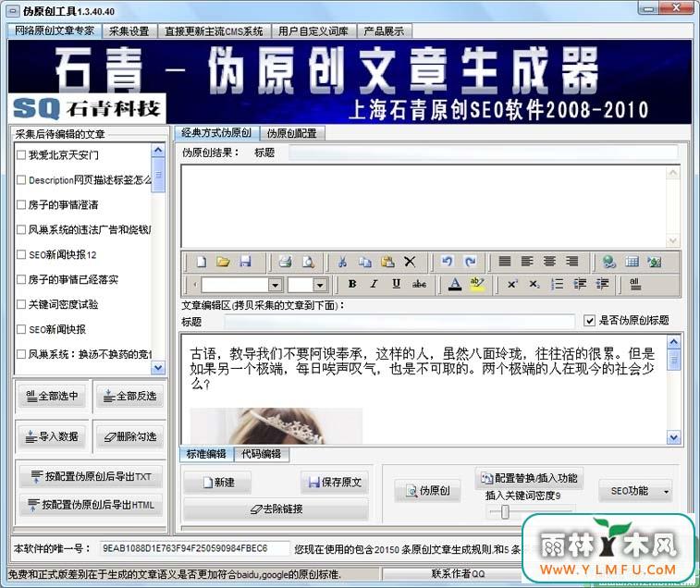700x588 pixels.
Task: Toggle Bold formatting
Action: [x=352, y=284]
